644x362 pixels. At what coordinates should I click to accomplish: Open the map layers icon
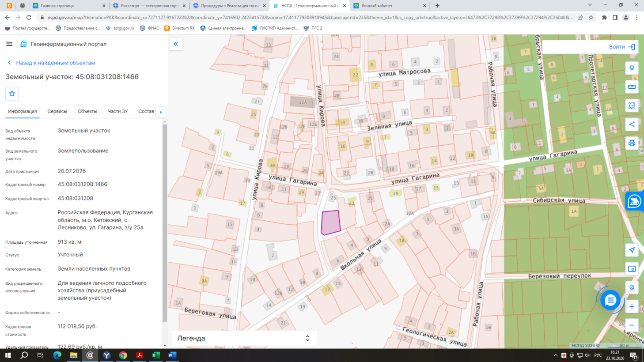pos(632,68)
